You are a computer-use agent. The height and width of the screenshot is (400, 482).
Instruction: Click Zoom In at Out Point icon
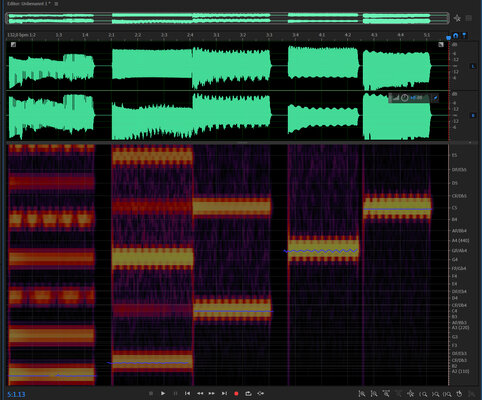(x=435, y=394)
